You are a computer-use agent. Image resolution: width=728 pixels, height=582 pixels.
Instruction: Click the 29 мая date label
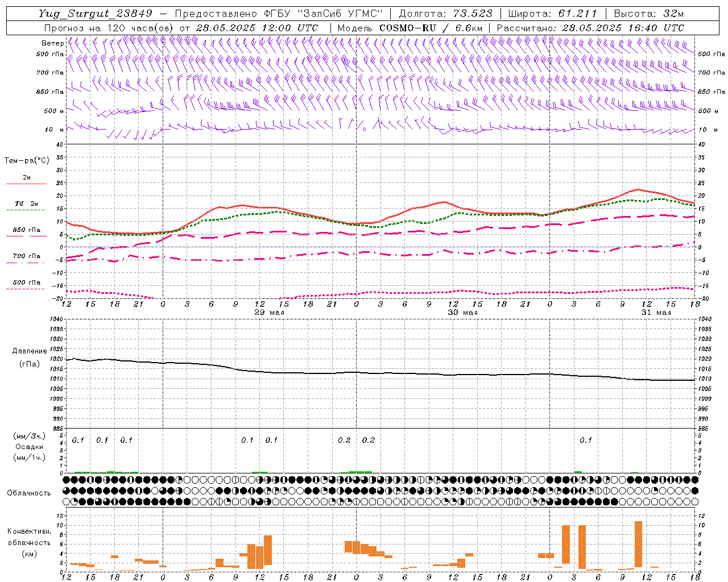269,313
